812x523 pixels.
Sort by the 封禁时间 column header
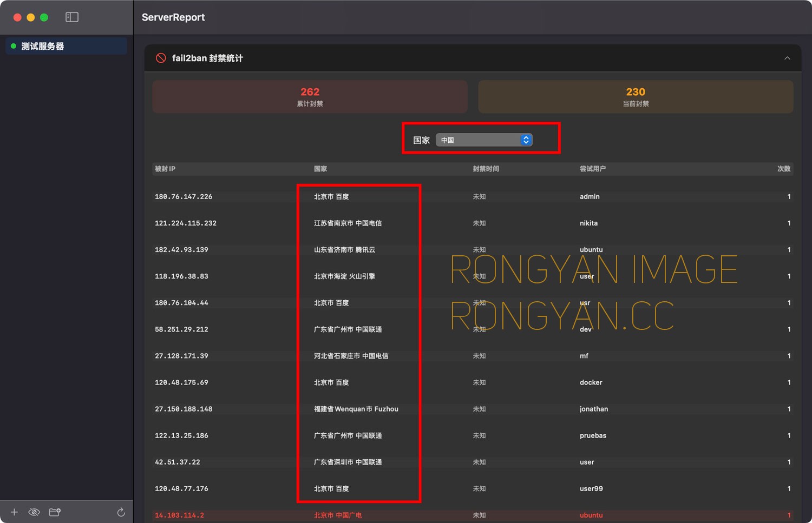[486, 169]
